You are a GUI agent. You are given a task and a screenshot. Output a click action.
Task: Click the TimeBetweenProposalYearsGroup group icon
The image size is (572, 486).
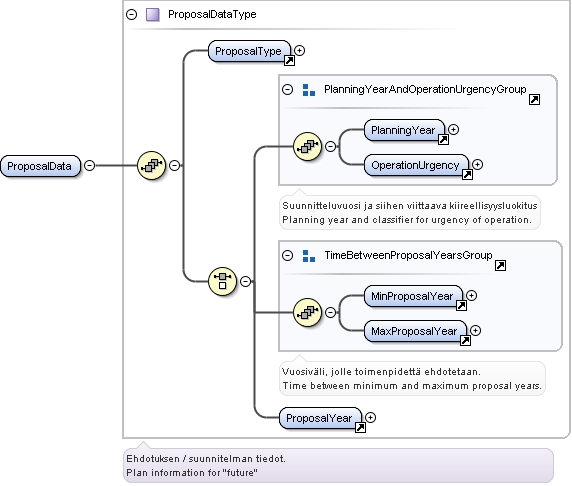pos(309,256)
